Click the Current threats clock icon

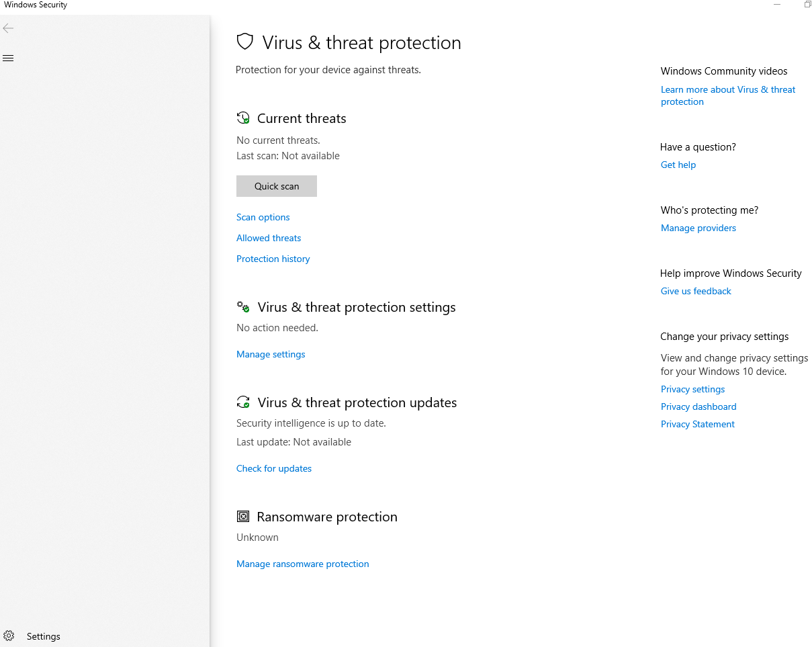(243, 118)
